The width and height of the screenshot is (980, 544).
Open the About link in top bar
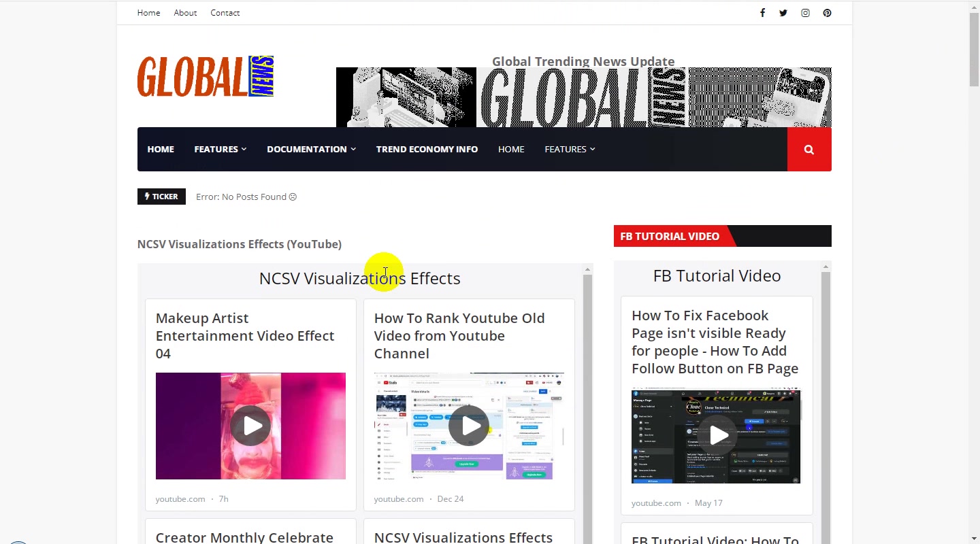[185, 13]
